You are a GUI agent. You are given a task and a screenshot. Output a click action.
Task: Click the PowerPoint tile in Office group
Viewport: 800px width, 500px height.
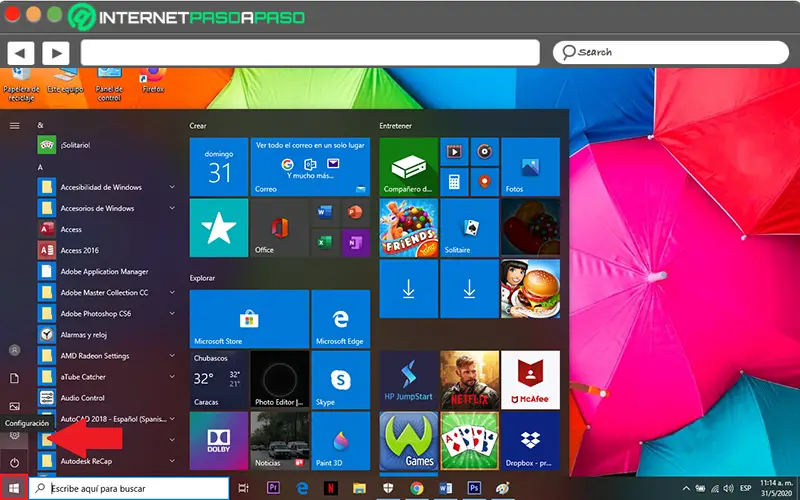point(355,212)
